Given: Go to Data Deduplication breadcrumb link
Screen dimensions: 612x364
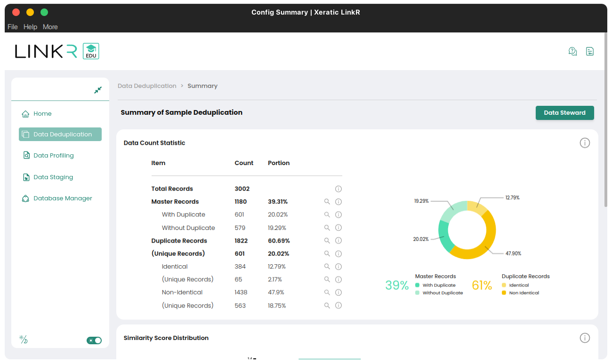Looking at the screenshot, I should (x=147, y=86).
